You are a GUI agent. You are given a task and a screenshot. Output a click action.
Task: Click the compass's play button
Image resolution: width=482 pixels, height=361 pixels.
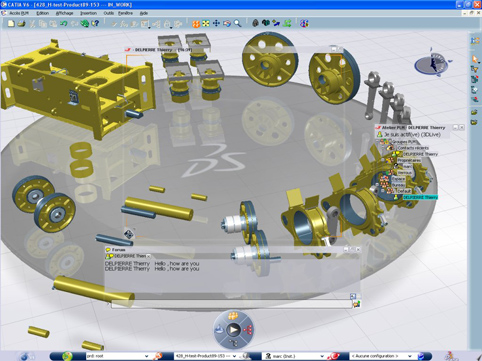click(x=234, y=330)
